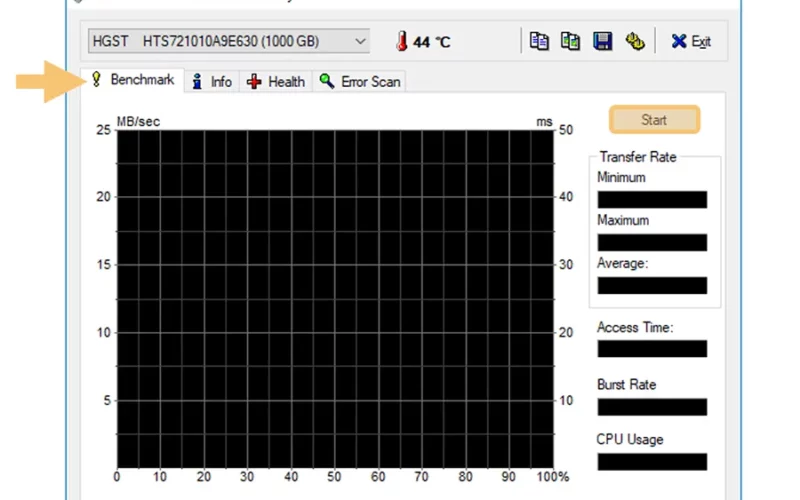800x500 pixels.
Task: Open the options wrench icon
Action: [635, 41]
